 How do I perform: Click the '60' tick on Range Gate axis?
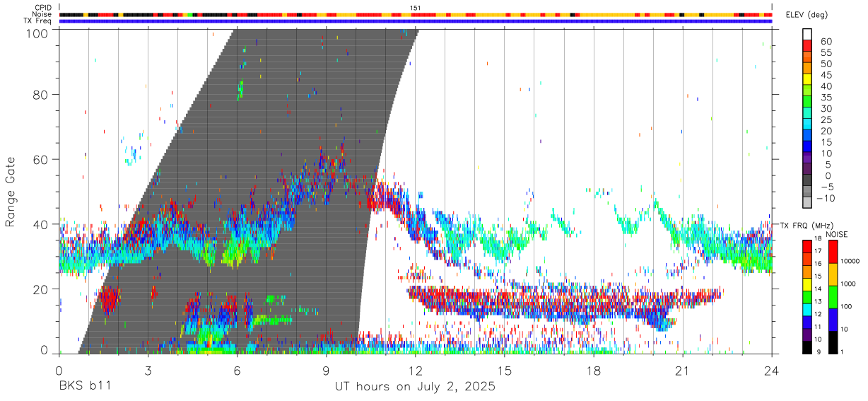click(x=41, y=160)
